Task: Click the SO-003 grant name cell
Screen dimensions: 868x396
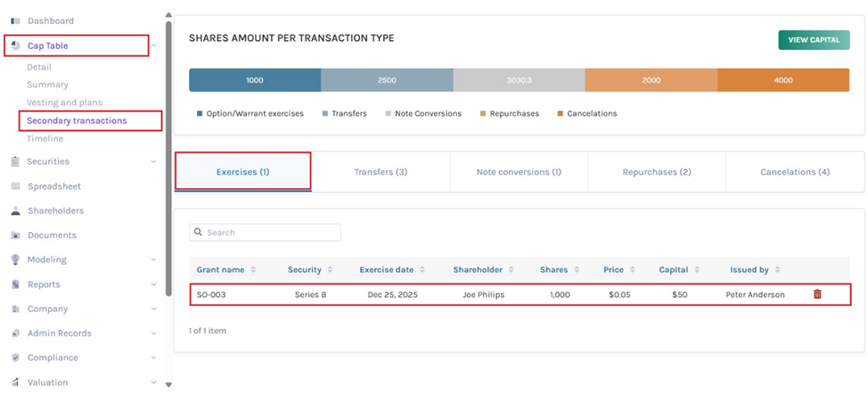Action: tap(211, 294)
